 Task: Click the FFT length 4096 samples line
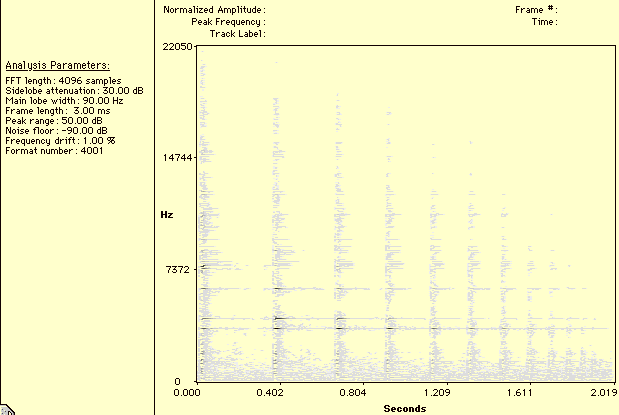pos(63,80)
